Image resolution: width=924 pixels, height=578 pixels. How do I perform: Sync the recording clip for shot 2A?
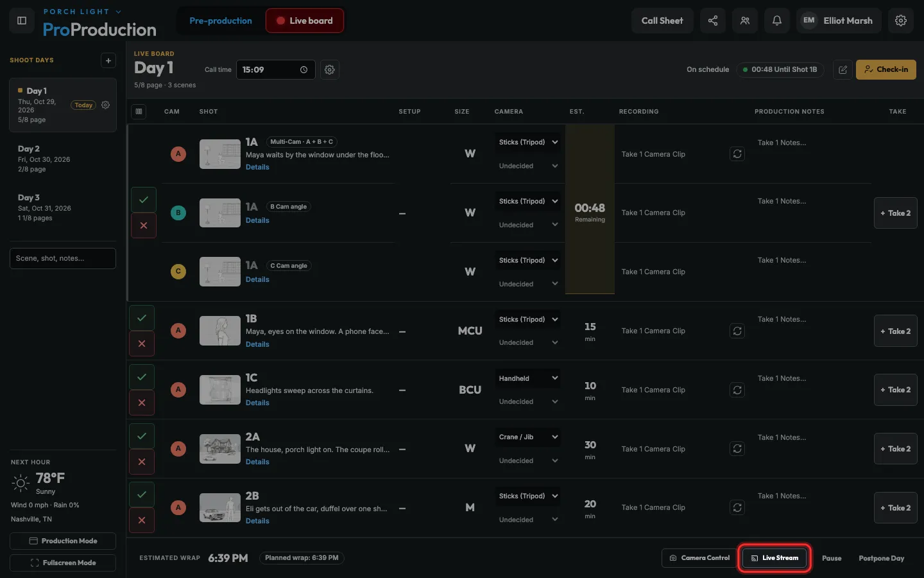(x=737, y=449)
